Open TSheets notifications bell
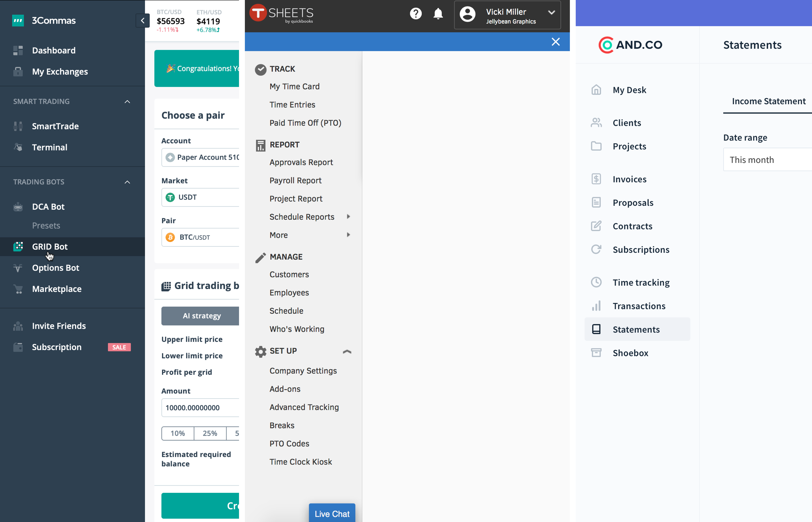 (x=438, y=14)
